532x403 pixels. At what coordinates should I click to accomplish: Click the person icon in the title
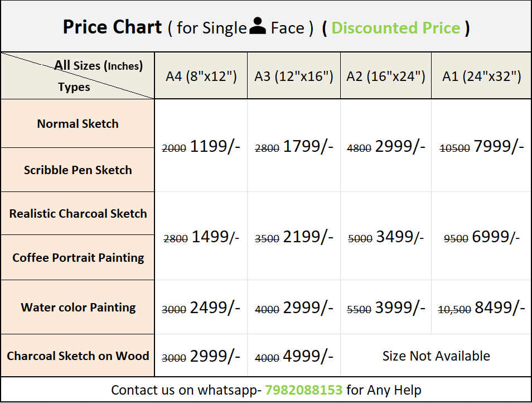click(258, 26)
